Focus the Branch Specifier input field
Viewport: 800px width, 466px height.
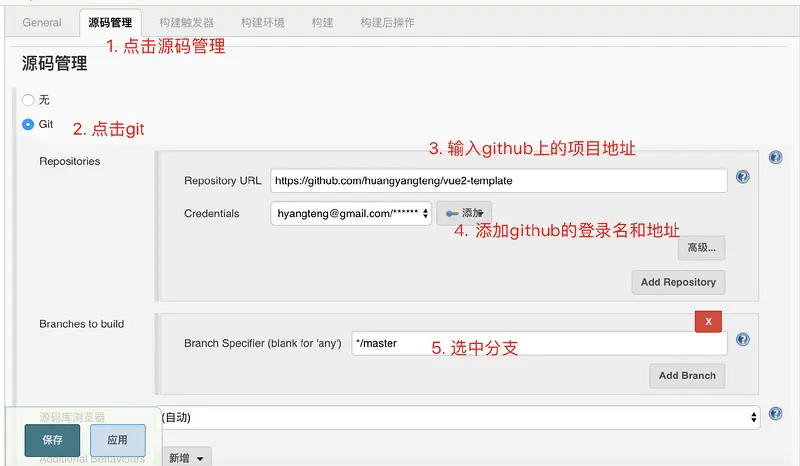[539, 344]
